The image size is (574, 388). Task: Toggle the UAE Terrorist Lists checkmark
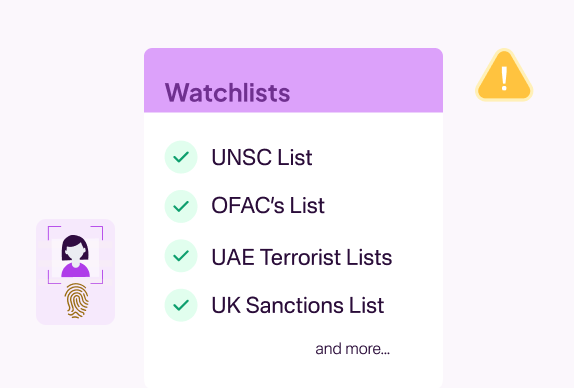click(181, 256)
